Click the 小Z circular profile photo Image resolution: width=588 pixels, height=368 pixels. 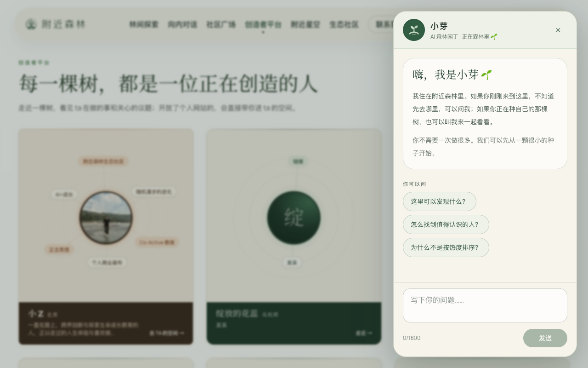106,218
